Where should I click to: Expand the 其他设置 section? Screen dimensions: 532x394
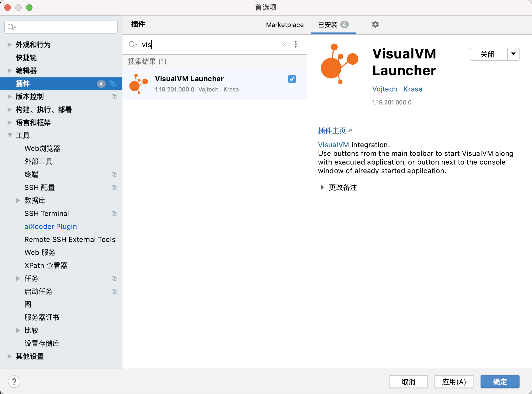click(x=10, y=356)
